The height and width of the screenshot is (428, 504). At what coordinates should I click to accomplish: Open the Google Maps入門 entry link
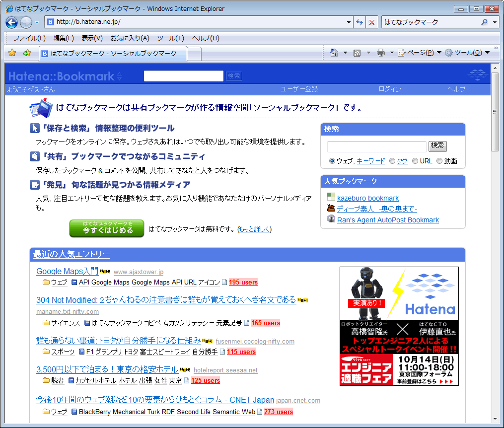(67, 271)
